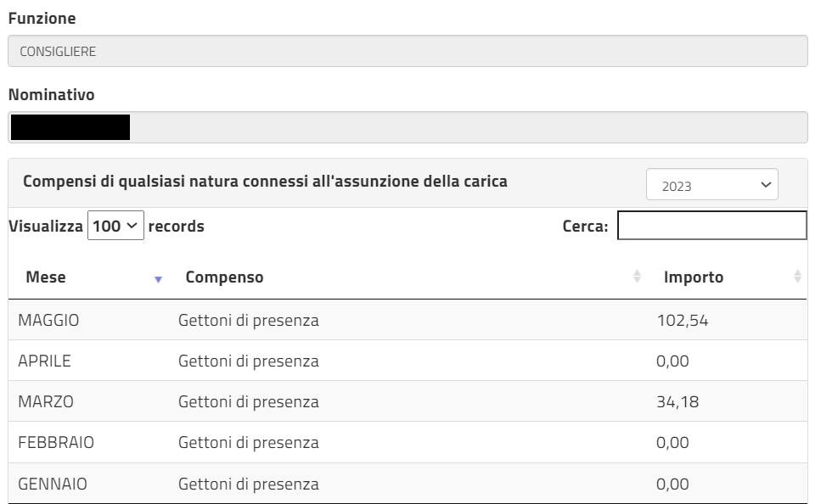Select the MAGGIO row
The image size is (821, 504).
tap(408, 320)
